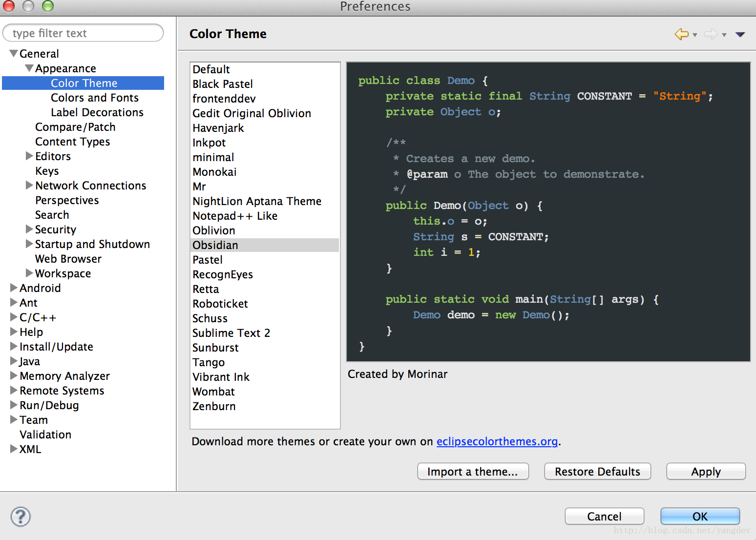The height and width of the screenshot is (540, 756).
Task: Expand the C/C++ preferences node
Action: tap(14, 317)
